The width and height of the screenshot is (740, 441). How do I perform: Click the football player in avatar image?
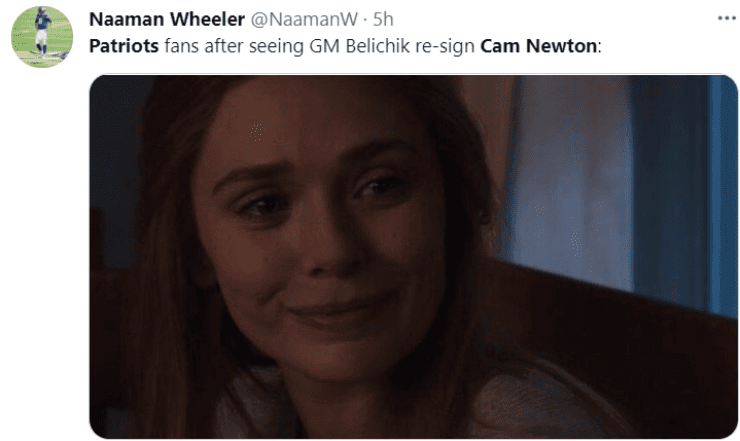tap(42, 31)
